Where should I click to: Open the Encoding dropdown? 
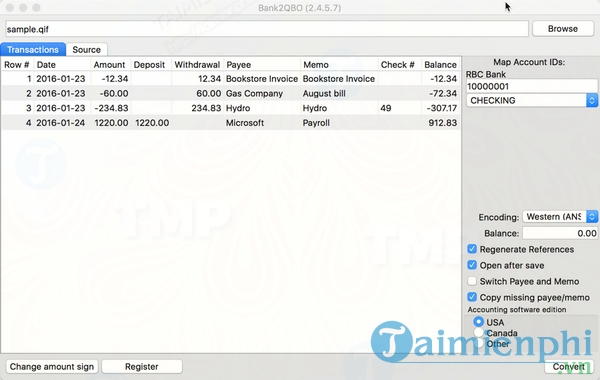[560, 217]
